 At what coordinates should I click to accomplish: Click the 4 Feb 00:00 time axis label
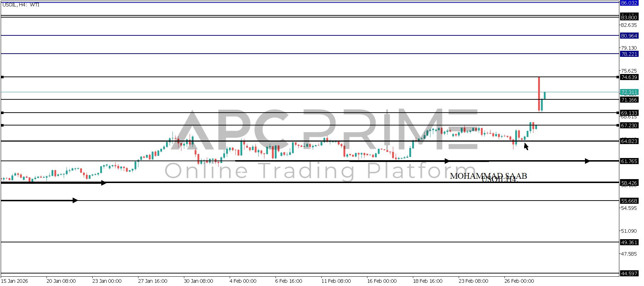243,281
